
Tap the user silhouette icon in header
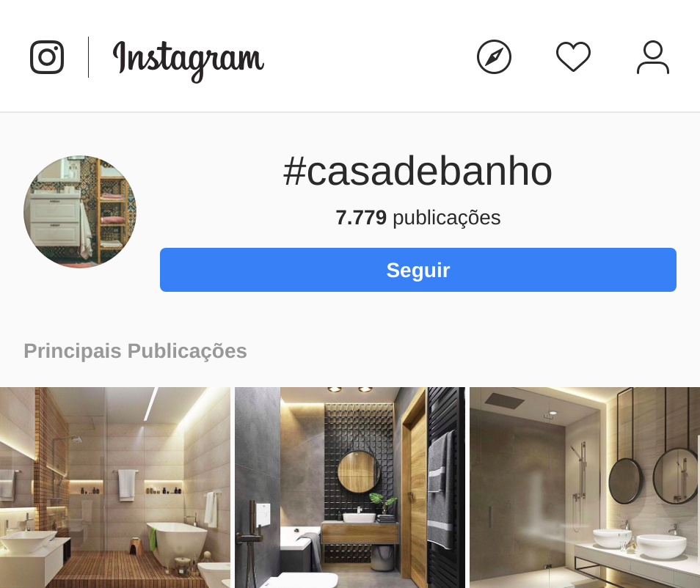tap(653, 57)
